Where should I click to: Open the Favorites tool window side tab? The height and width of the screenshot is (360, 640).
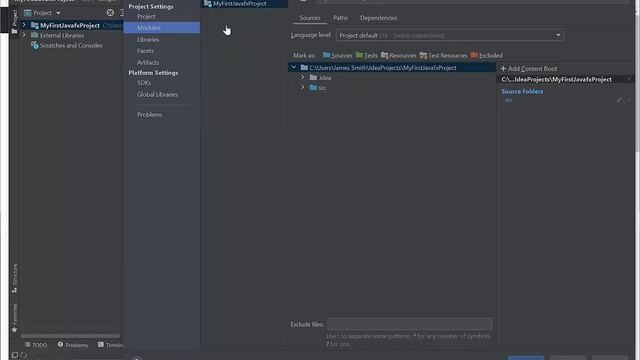[14, 318]
